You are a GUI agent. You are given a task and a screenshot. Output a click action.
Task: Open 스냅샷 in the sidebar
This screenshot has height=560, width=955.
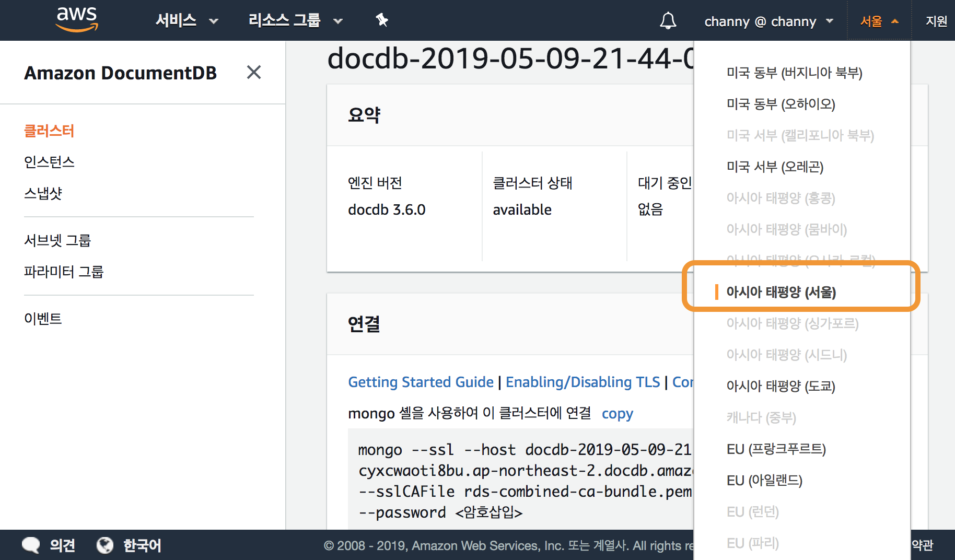(43, 193)
